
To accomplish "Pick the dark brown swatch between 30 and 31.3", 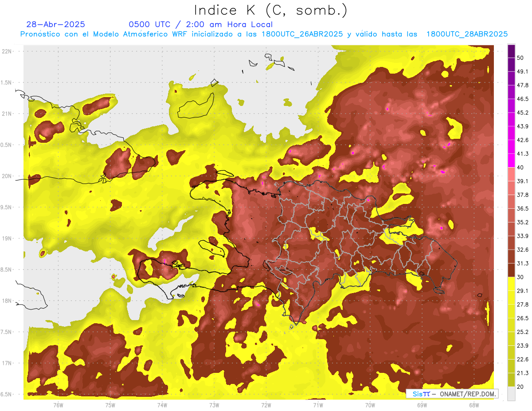I will tap(511, 270).
